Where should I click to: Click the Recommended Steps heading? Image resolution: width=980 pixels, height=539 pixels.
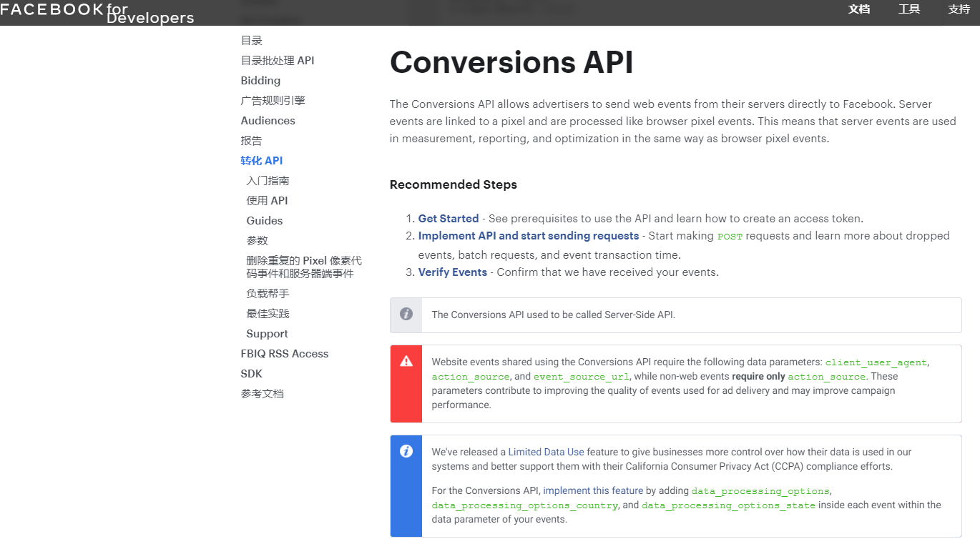pyautogui.click(x=454, y=184)
